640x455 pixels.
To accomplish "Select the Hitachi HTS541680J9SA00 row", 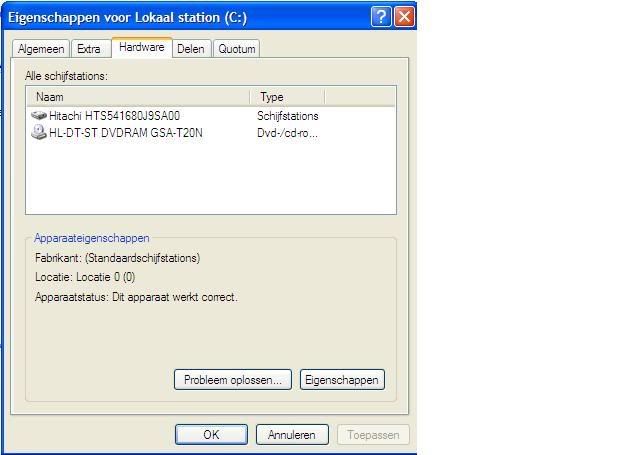I will tap(211, 116).
